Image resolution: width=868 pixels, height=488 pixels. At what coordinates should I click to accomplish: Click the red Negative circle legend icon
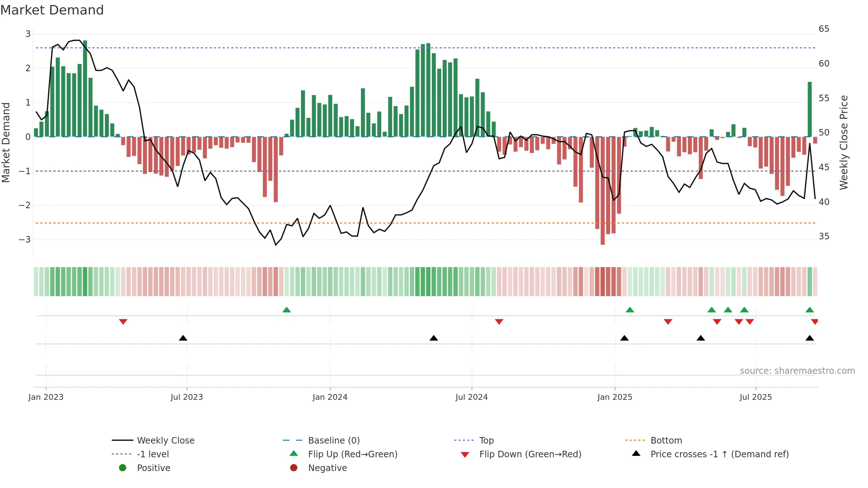tap(294, 468)
